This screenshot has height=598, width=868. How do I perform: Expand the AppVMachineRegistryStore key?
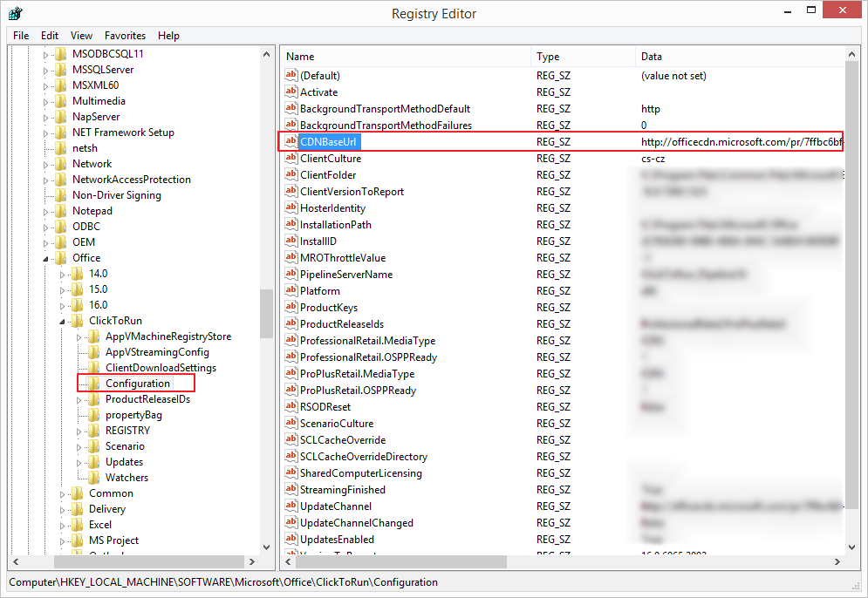[x=79, y=337]
